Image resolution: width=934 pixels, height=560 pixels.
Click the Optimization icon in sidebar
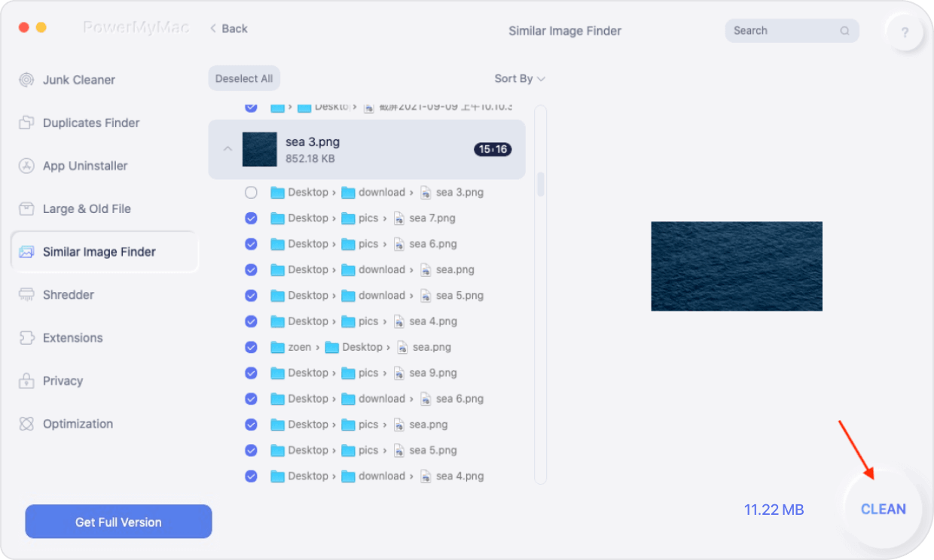27,424
